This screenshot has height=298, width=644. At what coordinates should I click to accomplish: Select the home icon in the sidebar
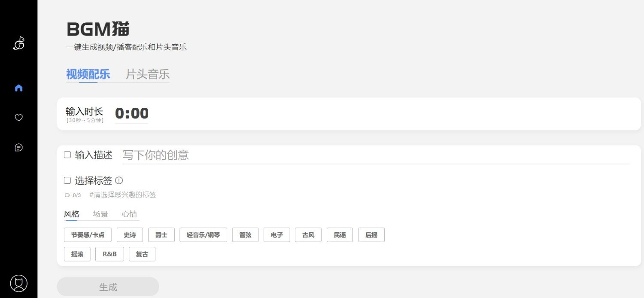[18, 88]
